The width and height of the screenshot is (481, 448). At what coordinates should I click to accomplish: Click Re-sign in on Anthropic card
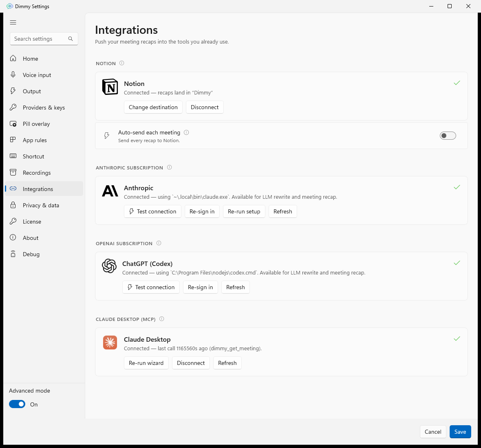pyautogui.click(x=202, y=211)
